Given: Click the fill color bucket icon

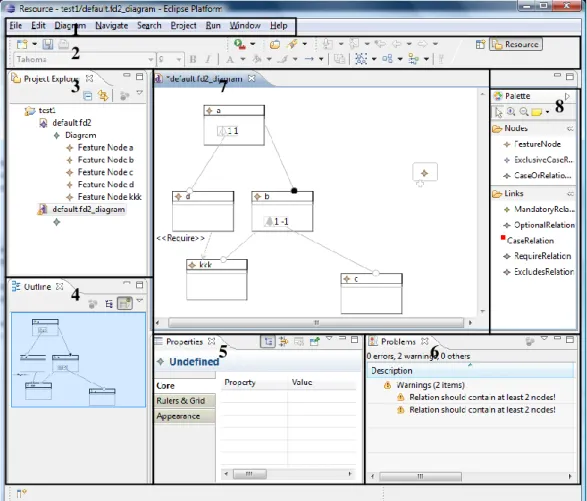Looking at the screenshot, I should coord(257,59).
